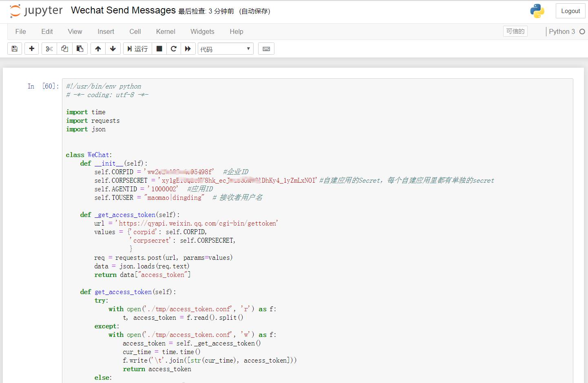Click the Python 3 kernel name
The width and height of the screenshot is (588, 383).
pos(562,31)
